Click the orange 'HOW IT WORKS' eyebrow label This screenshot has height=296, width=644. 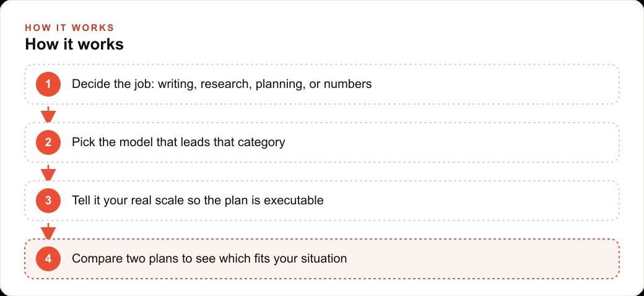click(x=69, y=28)
